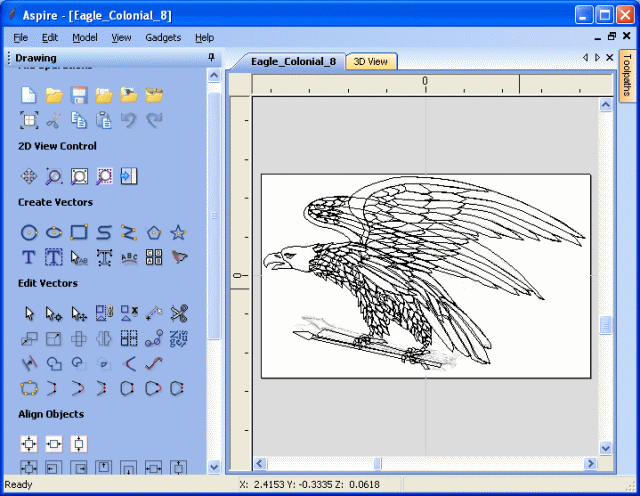Click the rounded outline with yellow nodes icon
The width and height of the screenshot is (640, 496).
[x=29, y=388]
